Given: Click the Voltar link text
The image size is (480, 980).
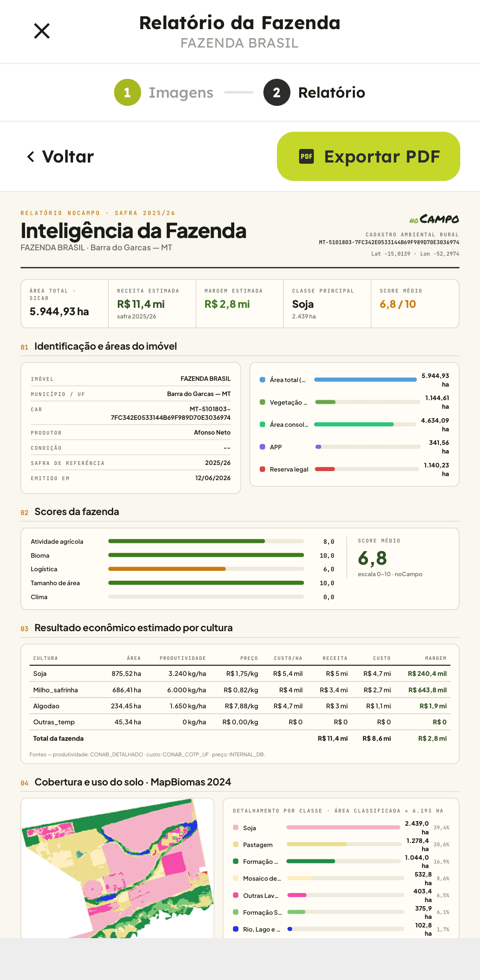Looking at the screenshot, I should coord(68,157).
